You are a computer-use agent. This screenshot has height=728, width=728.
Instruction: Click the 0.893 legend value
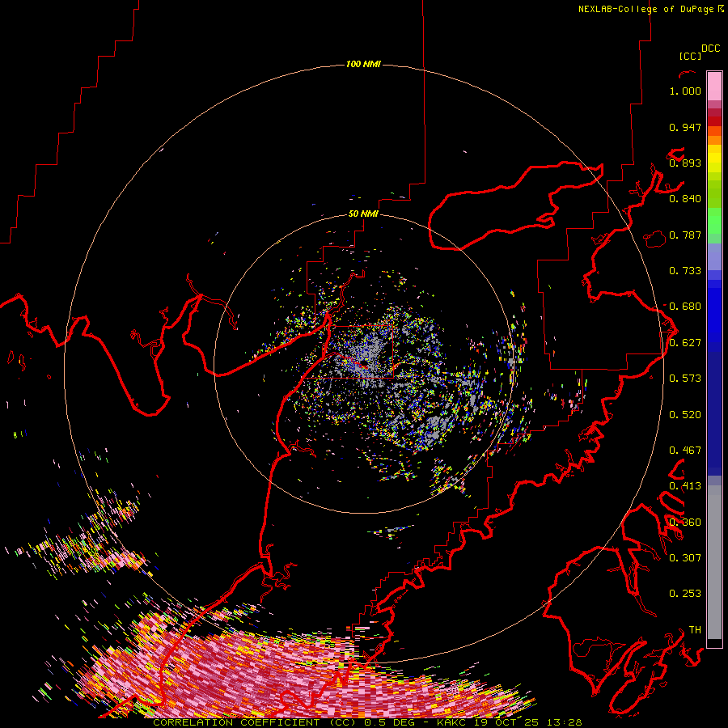(685, 163)
